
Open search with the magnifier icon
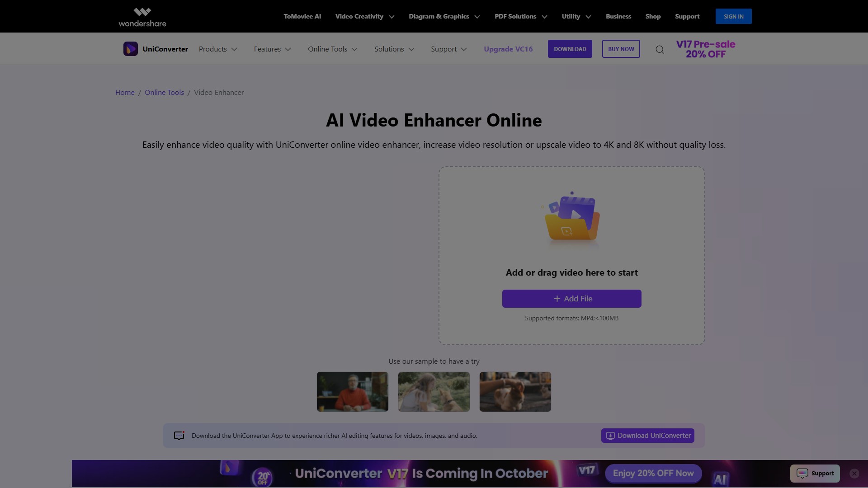tap(660, 49)
